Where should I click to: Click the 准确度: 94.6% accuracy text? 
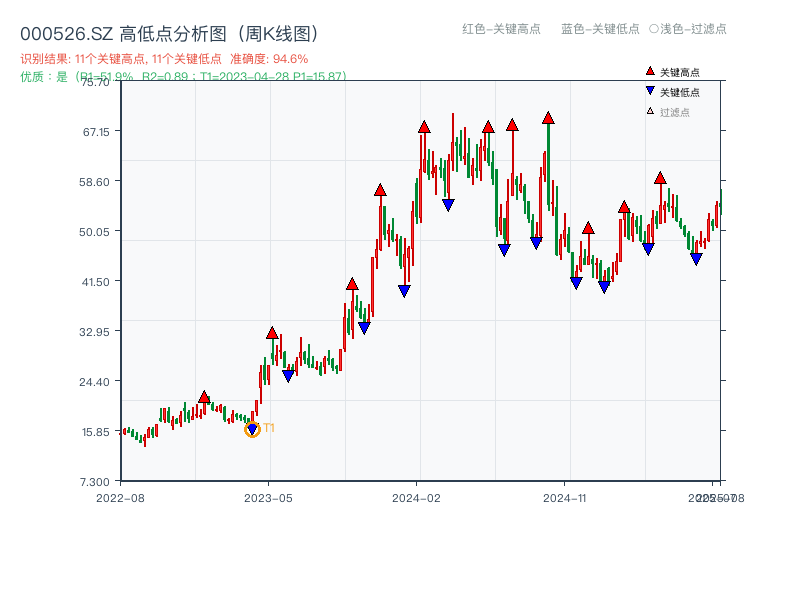(x=269, y=59)
